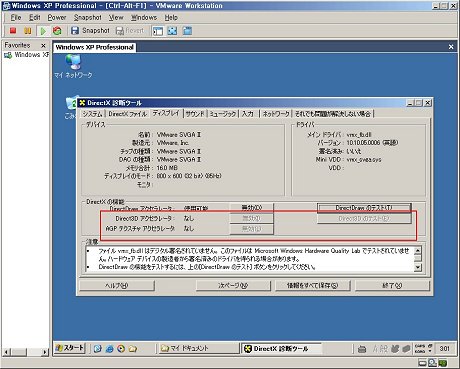Click the folder quick launch icon
This screenshot has height=369, width=460.
tap(133, 349)
